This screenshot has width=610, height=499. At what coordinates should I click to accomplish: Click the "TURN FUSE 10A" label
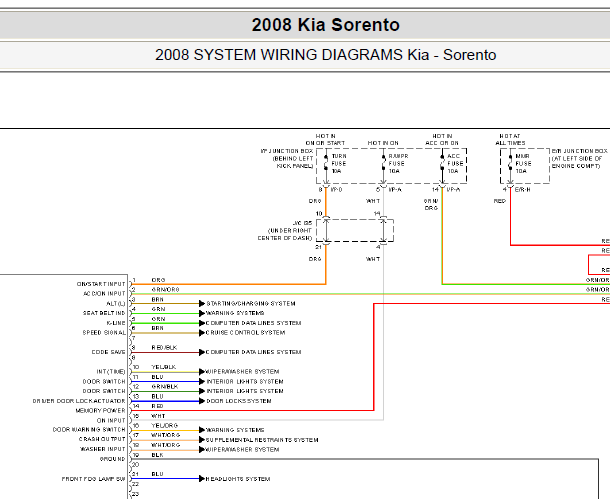pos(339,163)
